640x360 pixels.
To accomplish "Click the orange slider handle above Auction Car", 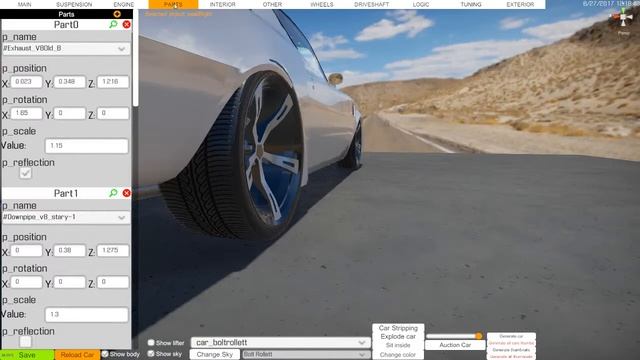I will point(478,336).
